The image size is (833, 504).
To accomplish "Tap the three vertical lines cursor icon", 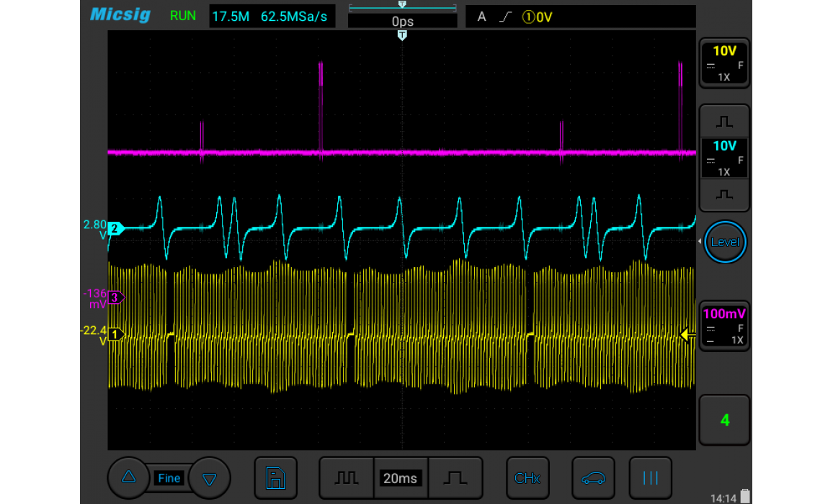I will point(650,478).
